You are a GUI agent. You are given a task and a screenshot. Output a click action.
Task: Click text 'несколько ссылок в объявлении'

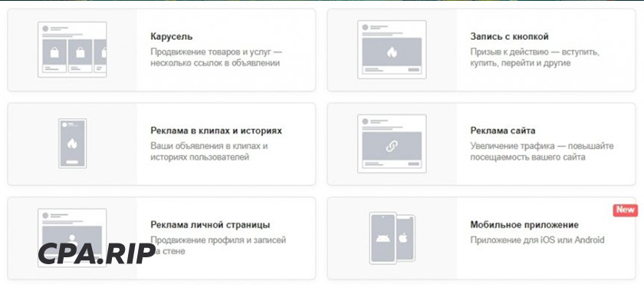215,63
